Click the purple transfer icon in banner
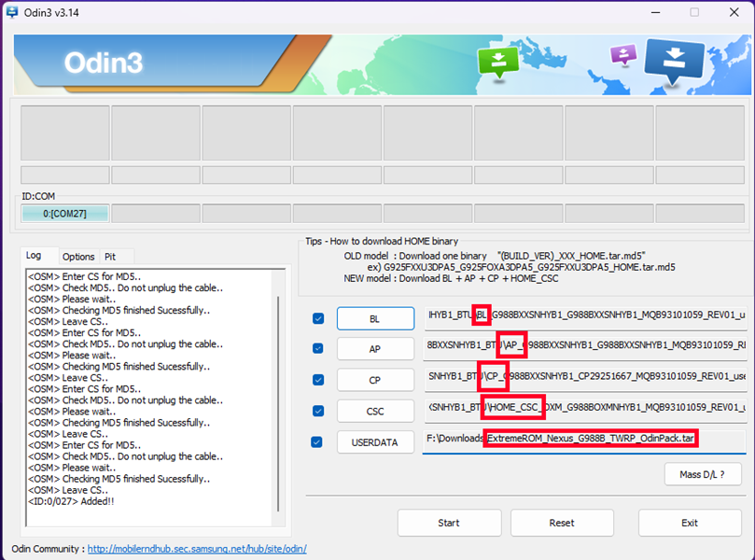This screenshot has width=755, height=560. pyautogui.click(x=623, y=54)
